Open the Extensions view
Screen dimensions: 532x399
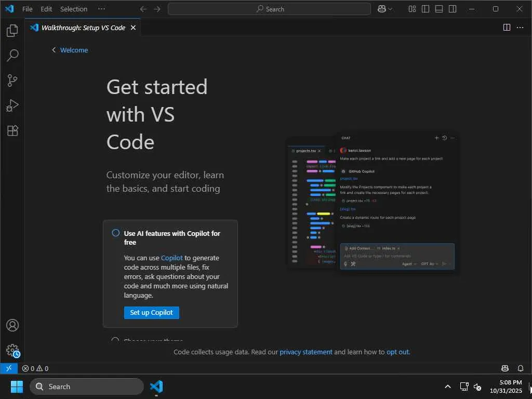click(12, 130)
